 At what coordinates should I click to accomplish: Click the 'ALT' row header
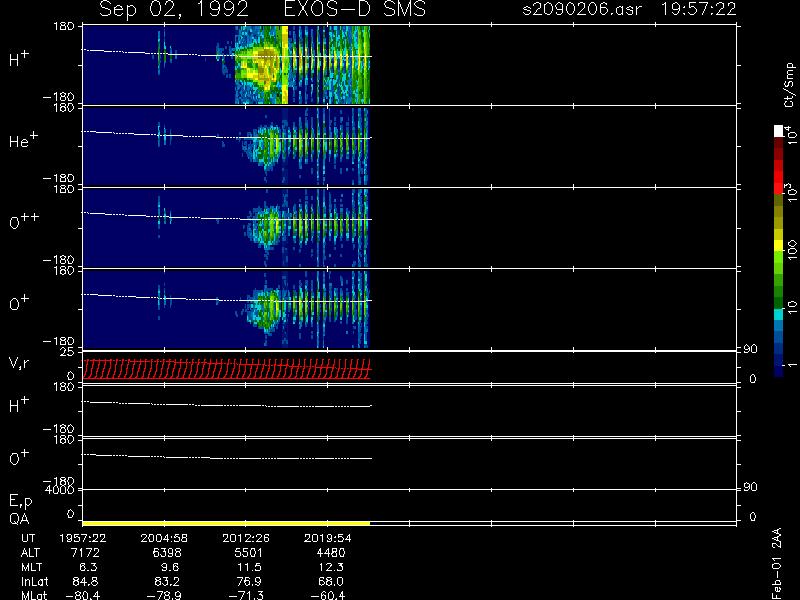pyautogui.click(x=30, y=553)
